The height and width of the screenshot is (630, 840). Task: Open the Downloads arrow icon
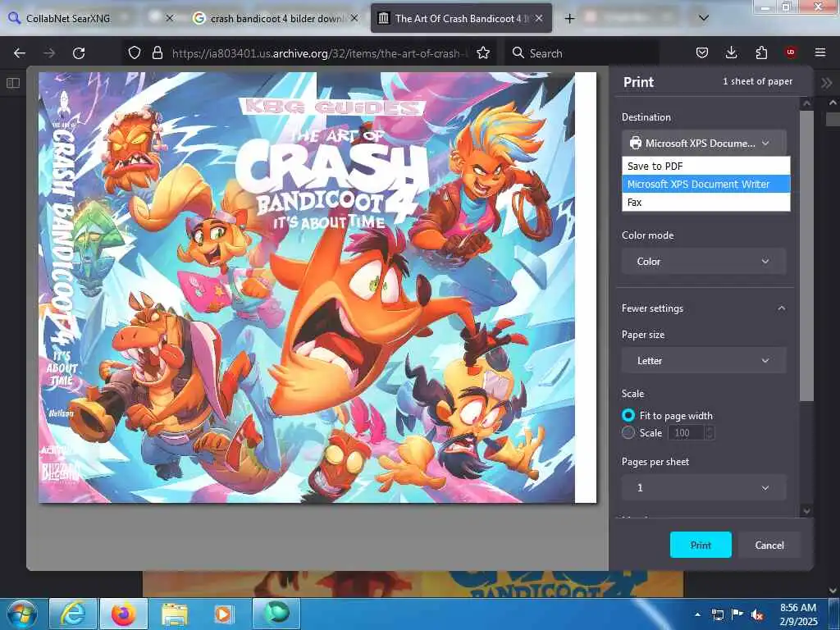point(731,52)
